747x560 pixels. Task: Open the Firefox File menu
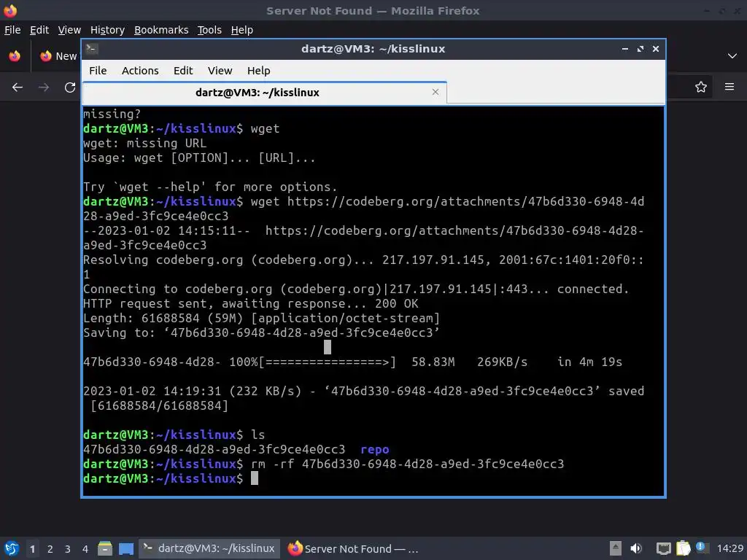point(12,29)
